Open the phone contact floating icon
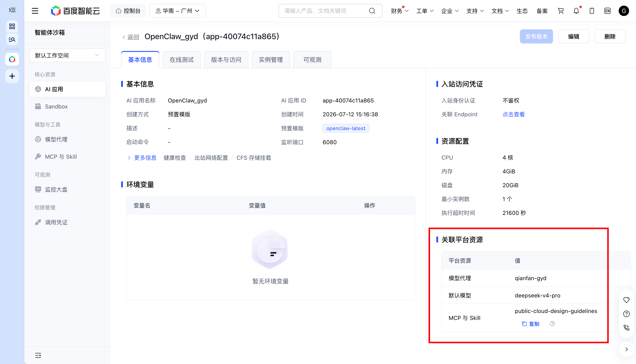The height and width of the screenshot is (364, 636). point(626,327)
